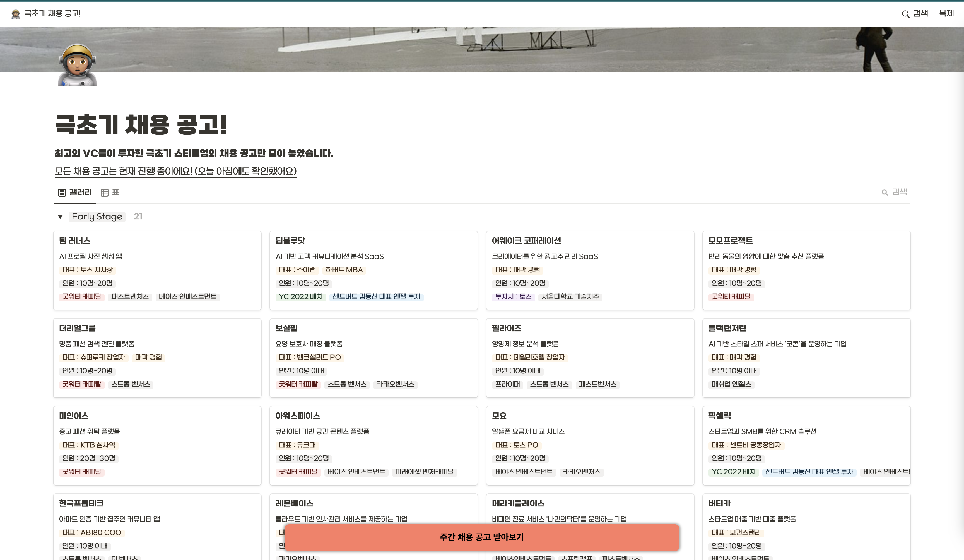Click the table view icon next to 표
The width and height of the screenshot is (964, 560).
[104, 192]
